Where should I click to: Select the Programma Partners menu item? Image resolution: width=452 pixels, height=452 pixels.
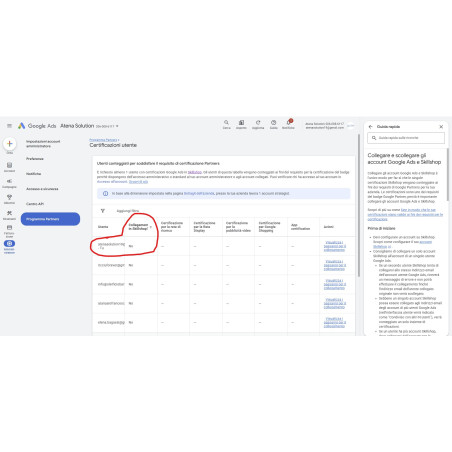tap(50, 219)
